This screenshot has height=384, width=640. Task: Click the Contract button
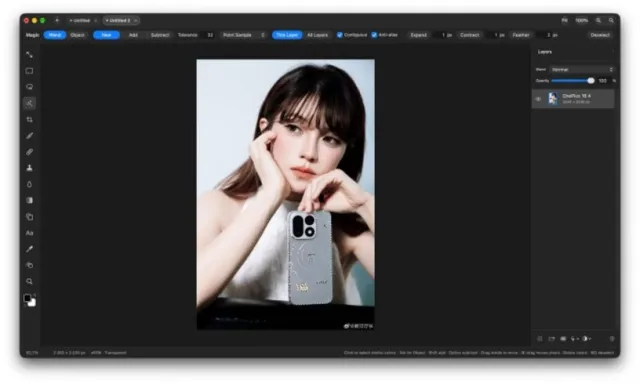[469, 35]
